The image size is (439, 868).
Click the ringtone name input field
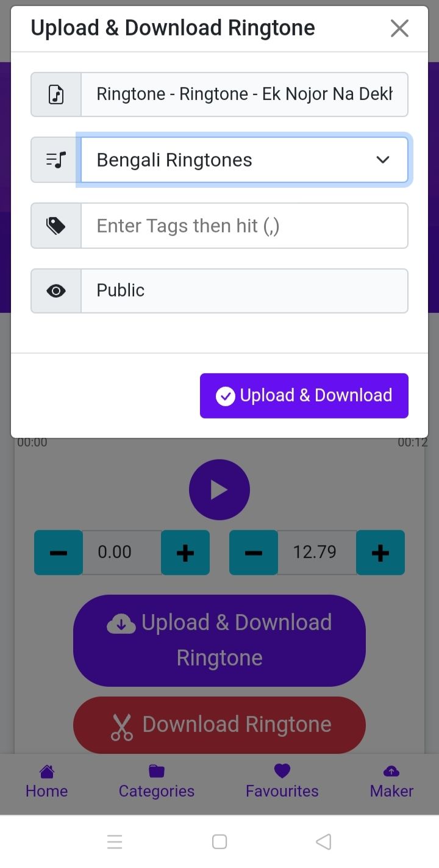(x=244, y=95)
